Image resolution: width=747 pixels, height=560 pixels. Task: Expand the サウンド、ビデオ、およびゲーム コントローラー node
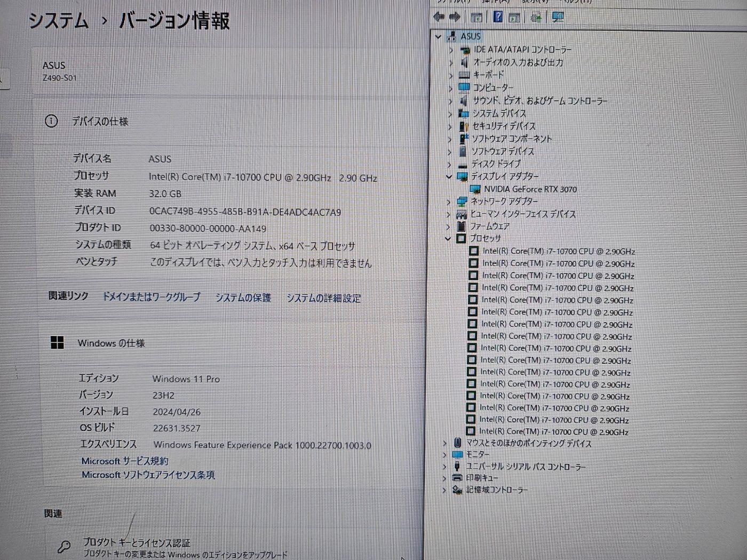[450, 101]
